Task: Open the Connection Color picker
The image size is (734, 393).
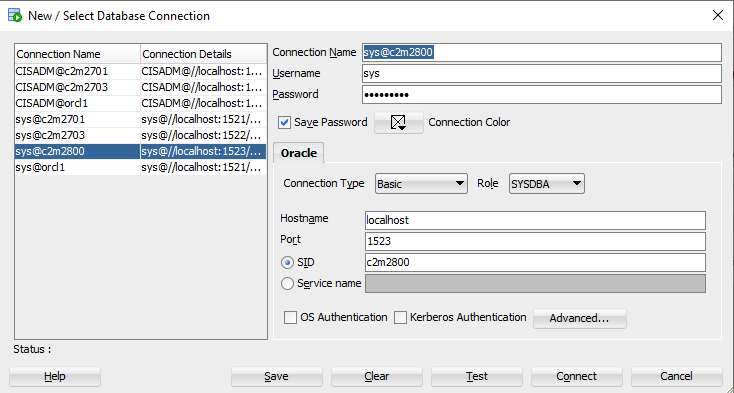Action: click(x=398, y=123)
